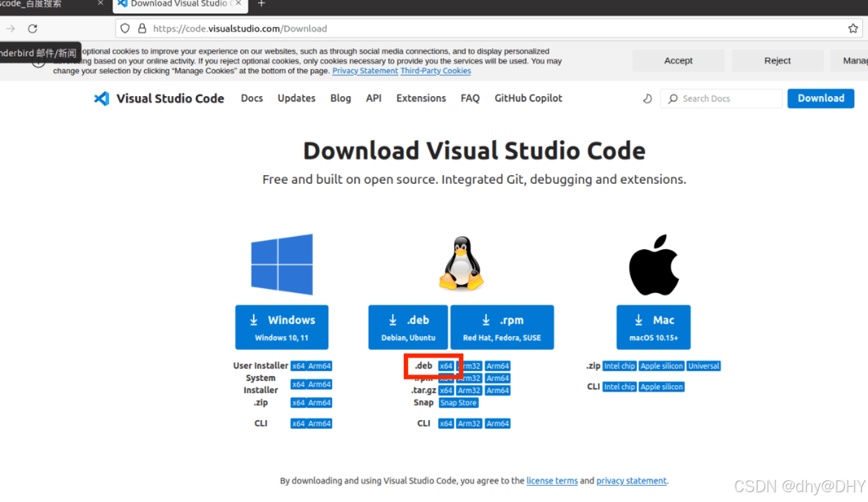
Task: Click the blue Download button in header
Action: coord(821,99)
